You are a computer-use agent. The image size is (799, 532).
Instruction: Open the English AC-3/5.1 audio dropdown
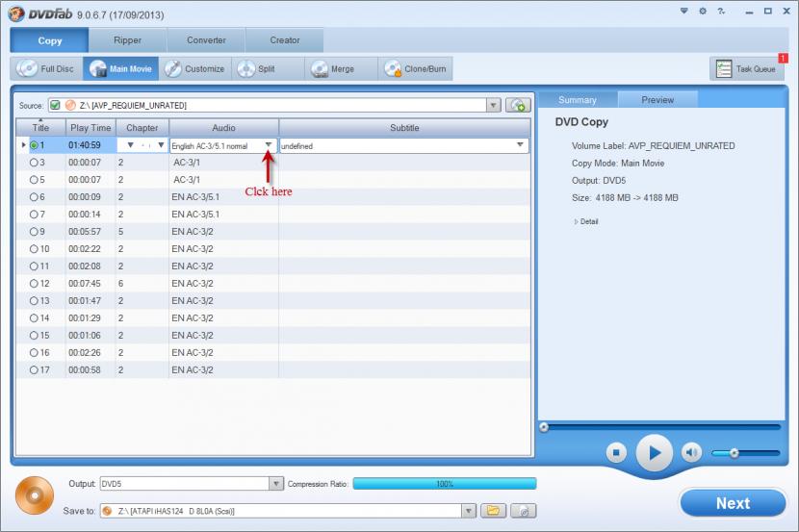pyautogui.click(x=269, y=145)
